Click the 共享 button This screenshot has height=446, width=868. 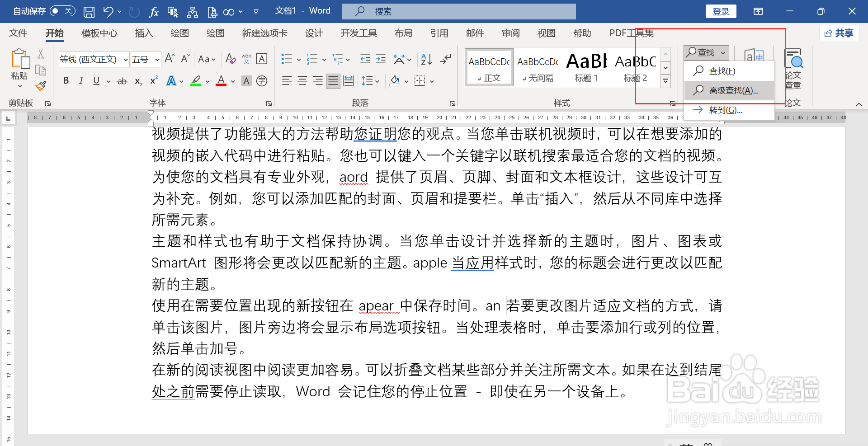click(839, 33)
